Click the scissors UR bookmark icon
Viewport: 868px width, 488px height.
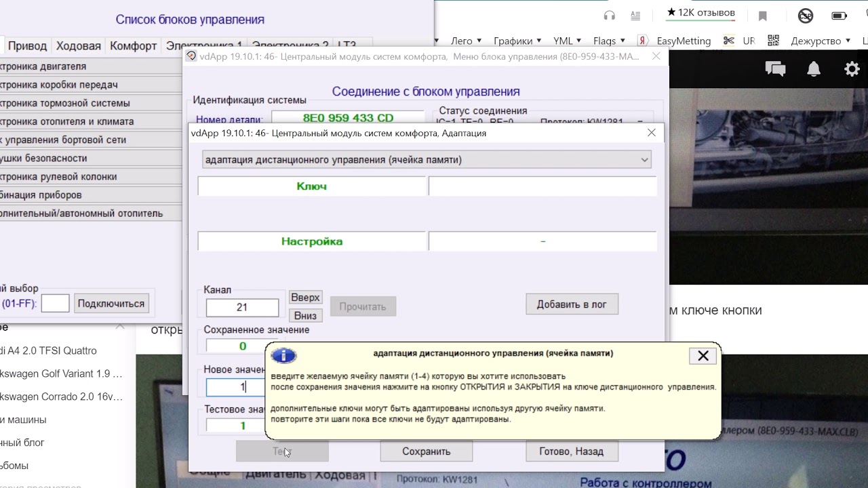click(728, 41)
